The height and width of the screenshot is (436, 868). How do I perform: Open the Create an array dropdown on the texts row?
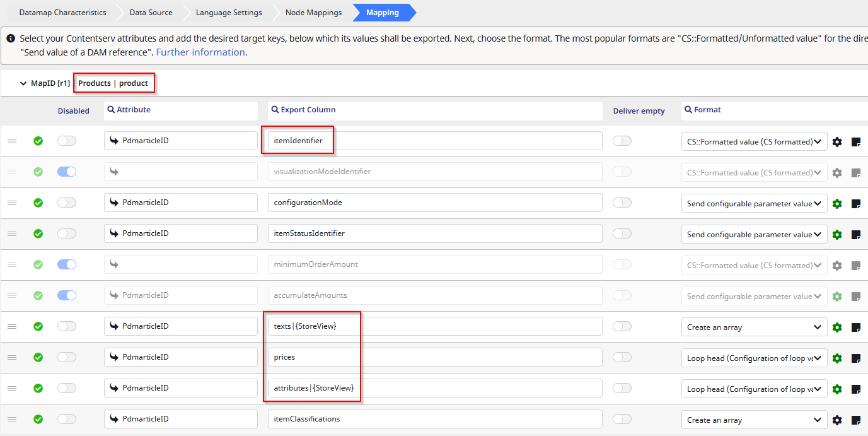754,327
